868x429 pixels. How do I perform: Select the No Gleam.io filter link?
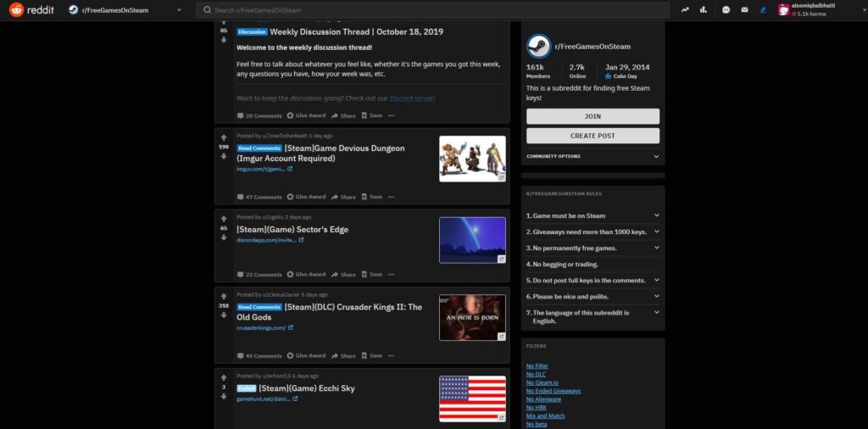[542, 382]
